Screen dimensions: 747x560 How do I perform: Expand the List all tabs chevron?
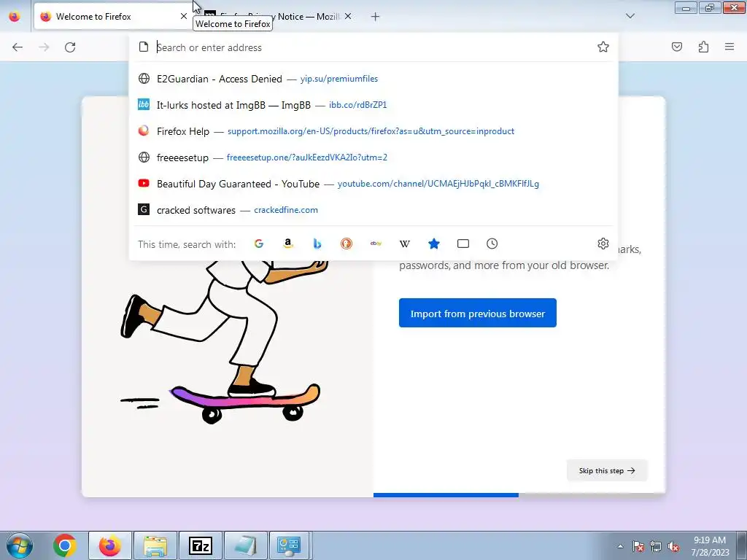coord(630,16)
